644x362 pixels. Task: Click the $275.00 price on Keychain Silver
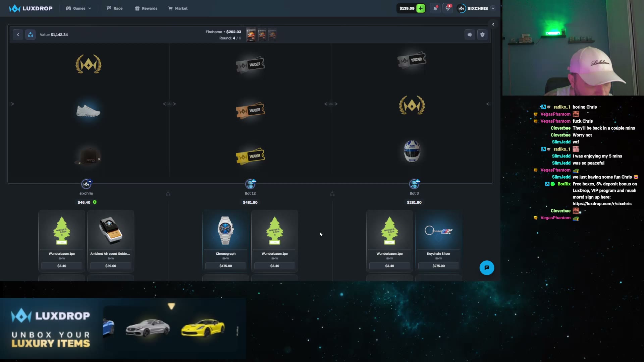(x=439, y=266)
